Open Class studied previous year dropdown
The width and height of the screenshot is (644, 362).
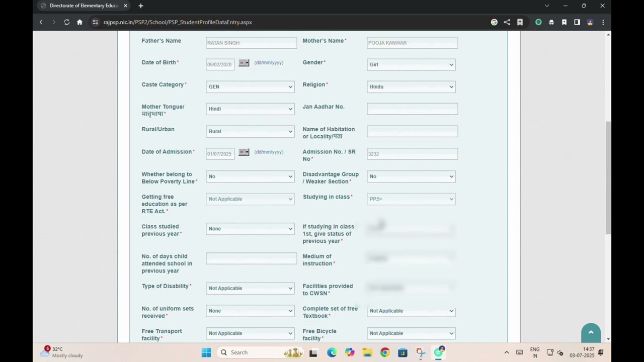[250, 229]
